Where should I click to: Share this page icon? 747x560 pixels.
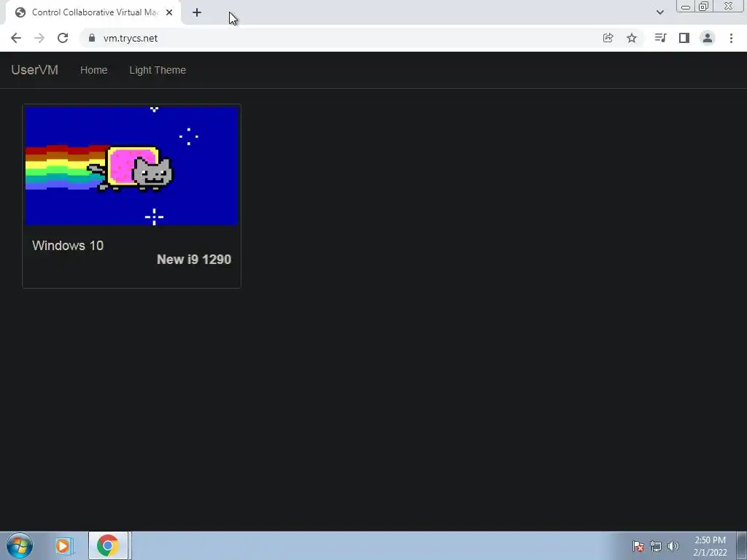608,38
